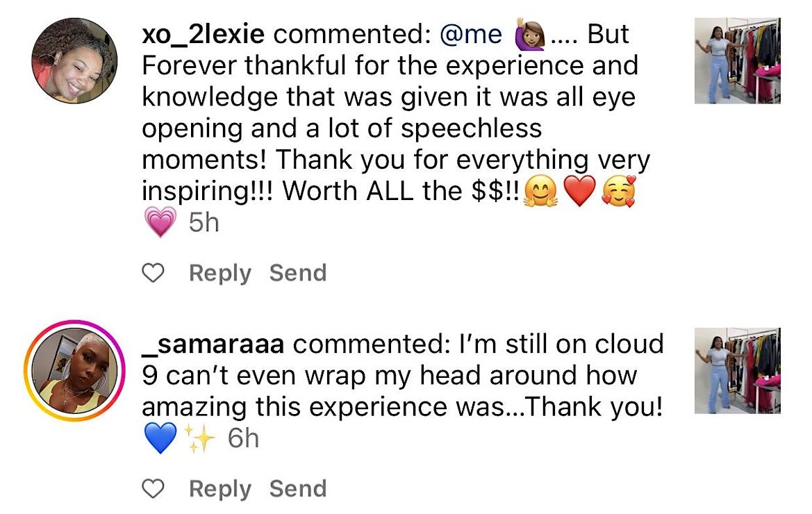This screenshot has height=514, width=812.
Task: View _samaraaa's story from the avatar ring
Action: pyautogui.click(x=74, y=370)
